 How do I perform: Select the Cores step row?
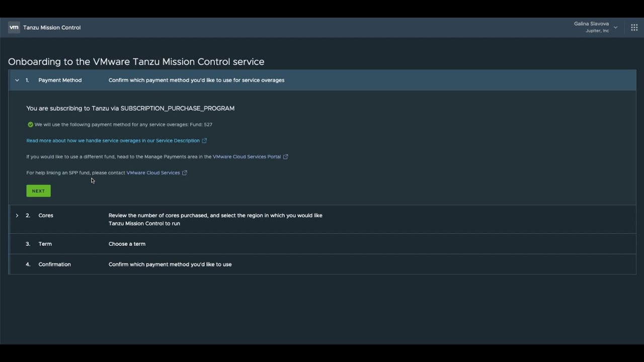pyautogui.click(x=46, y=216)
